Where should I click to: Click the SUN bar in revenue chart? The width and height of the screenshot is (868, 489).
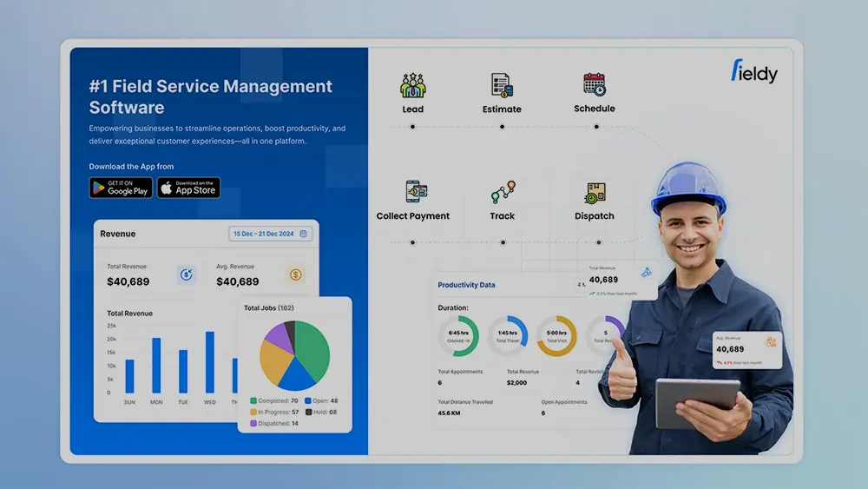[129, 376]
